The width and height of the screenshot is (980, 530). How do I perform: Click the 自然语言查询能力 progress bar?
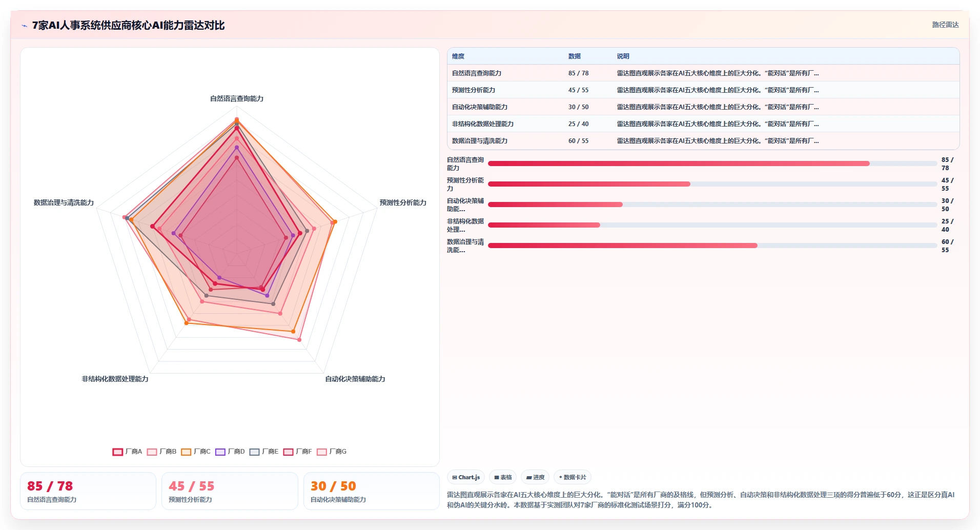point(712,164)
